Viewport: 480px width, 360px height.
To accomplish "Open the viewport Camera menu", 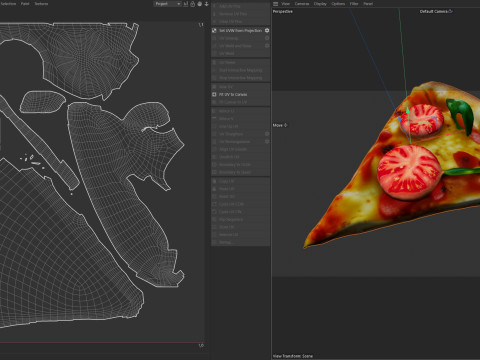I will (x=302, y=4).
